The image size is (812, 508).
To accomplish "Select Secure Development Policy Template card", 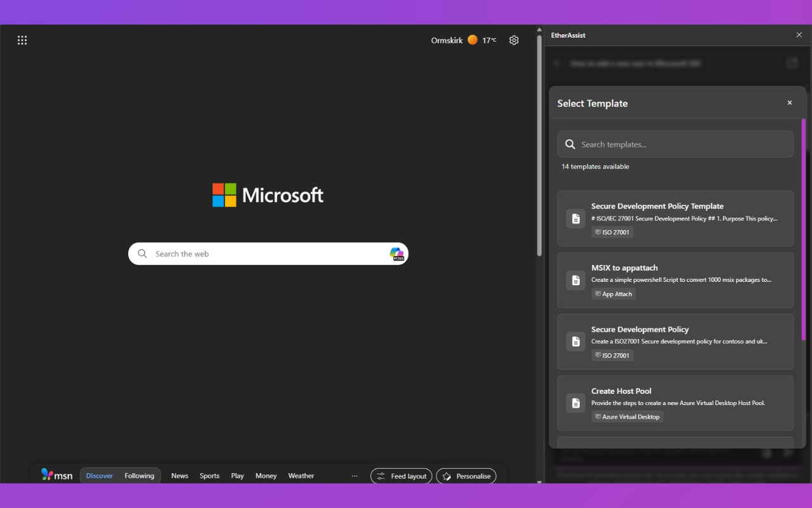I will tap(676, 218).
